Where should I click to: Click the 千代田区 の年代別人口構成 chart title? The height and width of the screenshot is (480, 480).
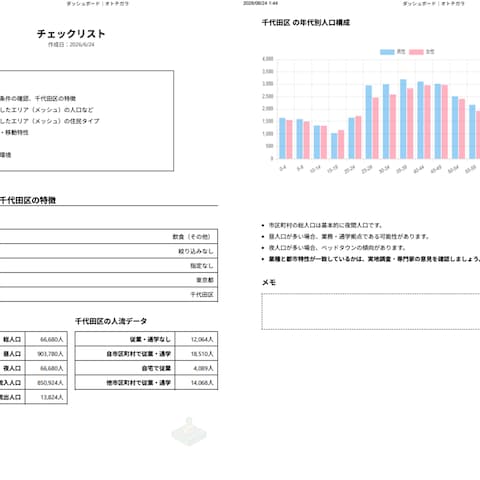click(306, 23)
